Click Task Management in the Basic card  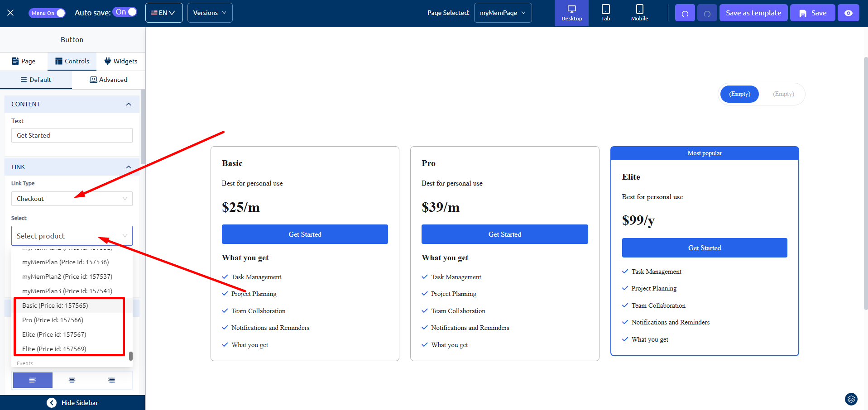[x=256, y=277]
